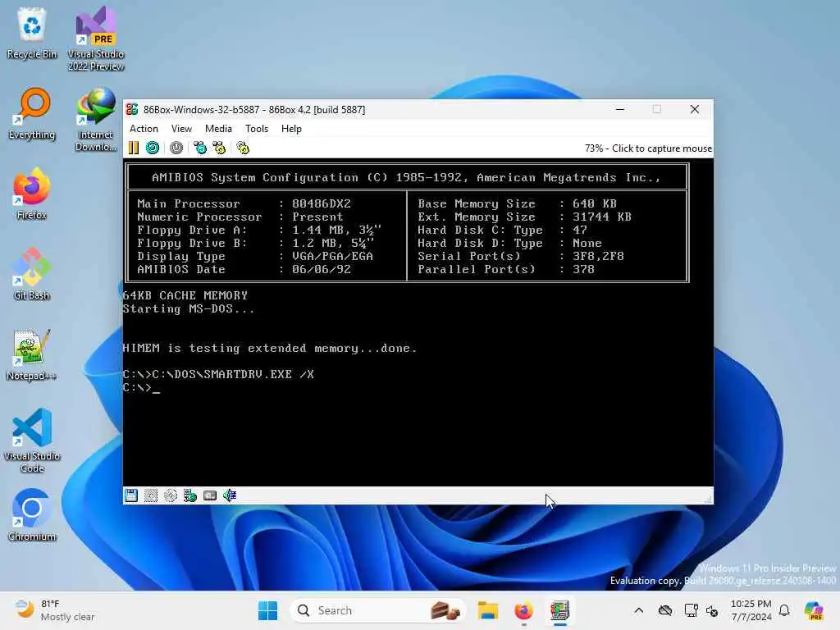This screenshot has height=630, width=840.
Task: Click the sound speaker status bar icon
Action: pos(230,495)
